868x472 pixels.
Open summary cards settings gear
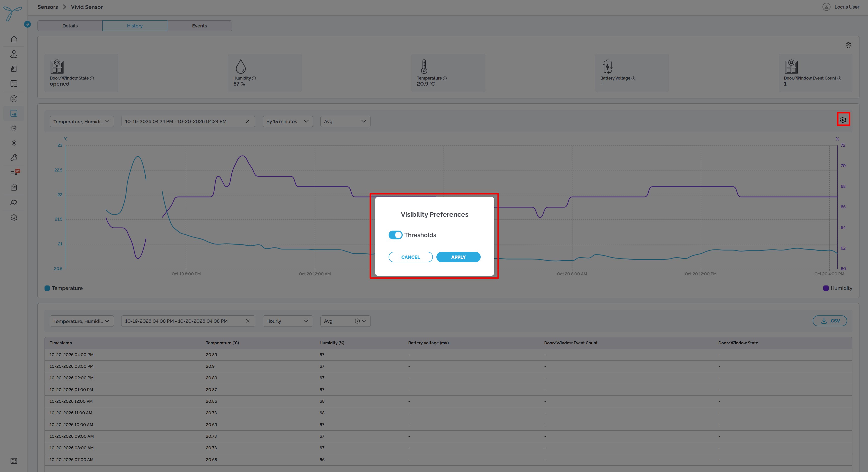click(848, 45)
